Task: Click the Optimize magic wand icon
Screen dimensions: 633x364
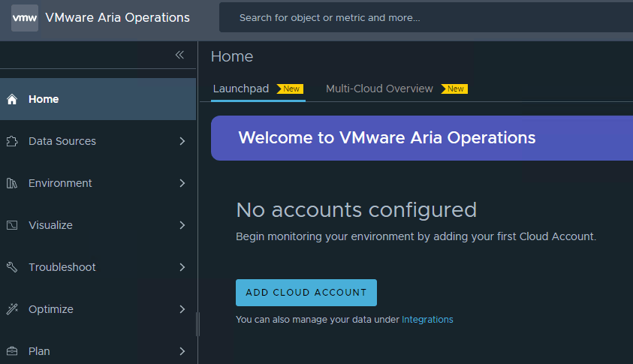Action: click(12, 309)
